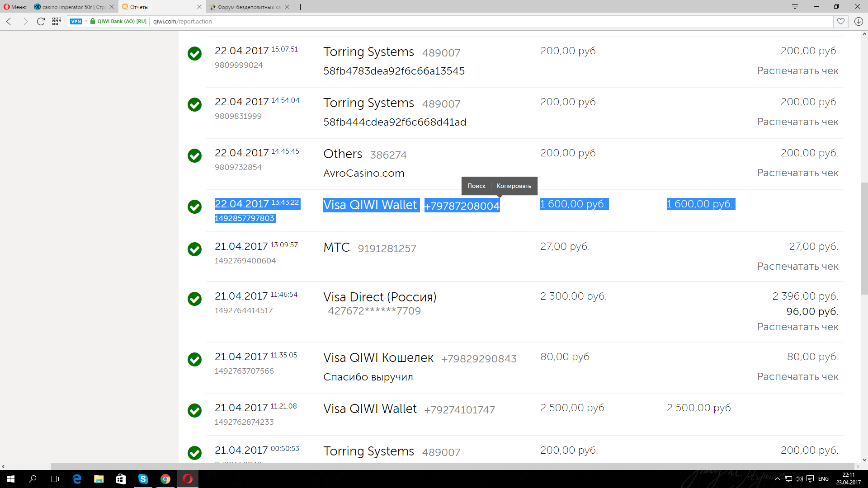Image resolution: width=868 pixels, height=488 pixels.
Task: Open the Opera Меню button
Action: point(15,7)
